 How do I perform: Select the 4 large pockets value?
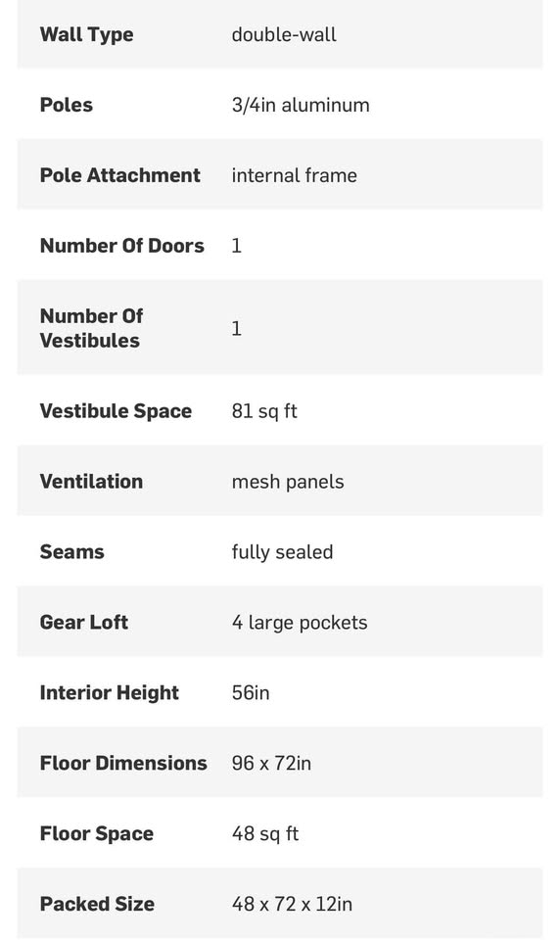[300, 623]
